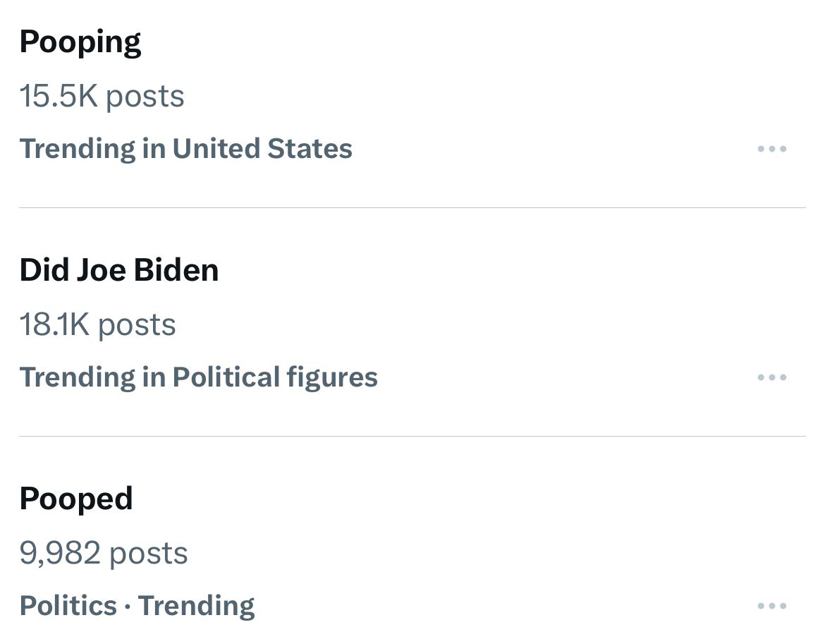Click the Trending in United States label

(x=185, y=149)
